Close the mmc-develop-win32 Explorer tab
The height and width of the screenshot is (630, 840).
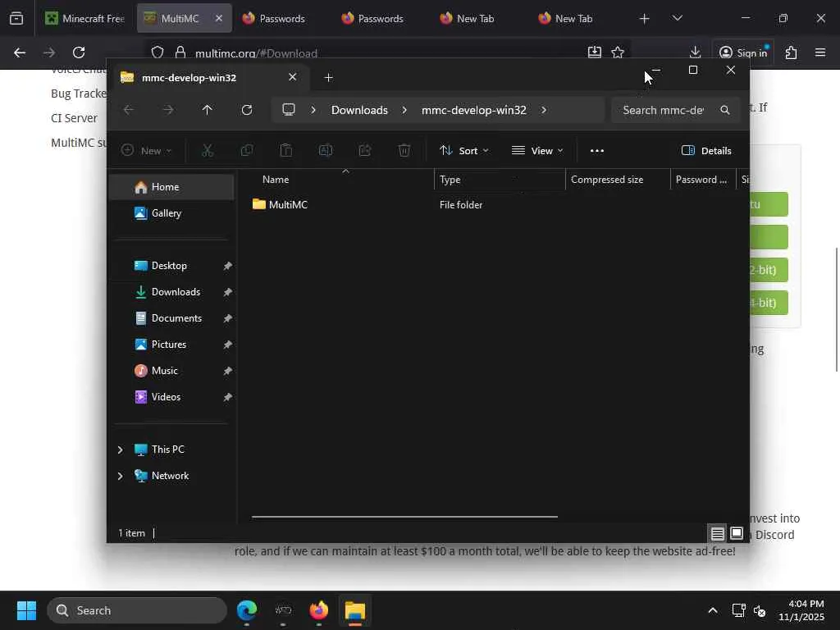click(293, 77)
